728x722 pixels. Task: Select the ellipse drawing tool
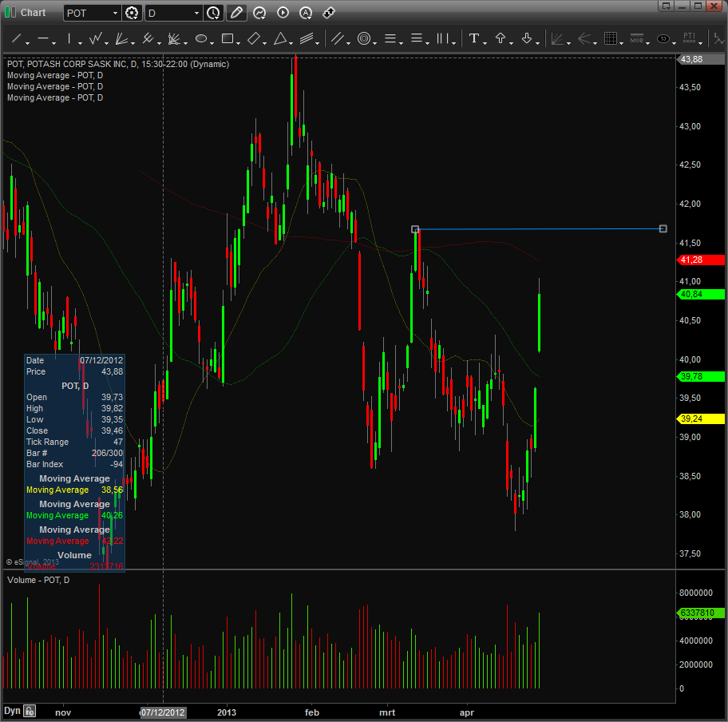pyautogui.click(x=201, y=38)
